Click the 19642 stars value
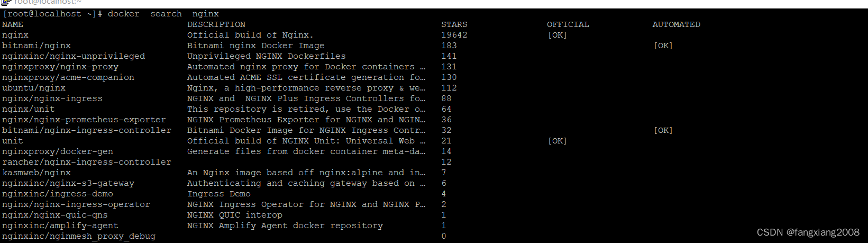868x243 pixels. click(454, 35)
